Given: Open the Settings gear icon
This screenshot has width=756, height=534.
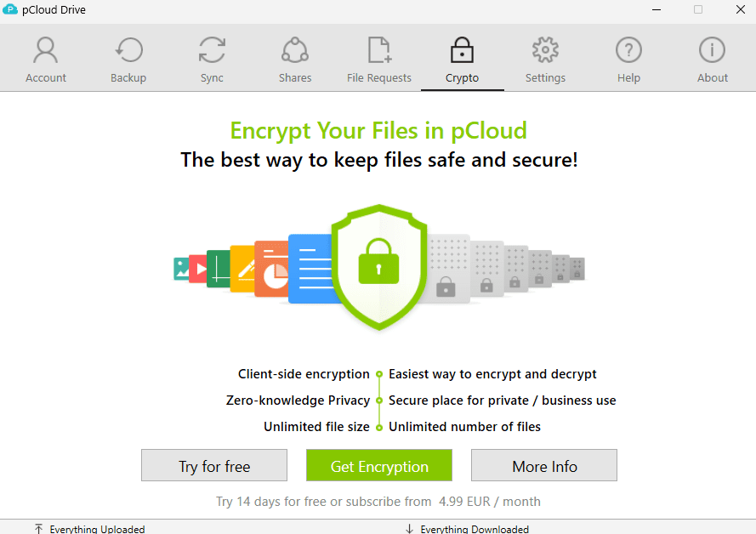Looking at the screenshot, I should [545, 51].
